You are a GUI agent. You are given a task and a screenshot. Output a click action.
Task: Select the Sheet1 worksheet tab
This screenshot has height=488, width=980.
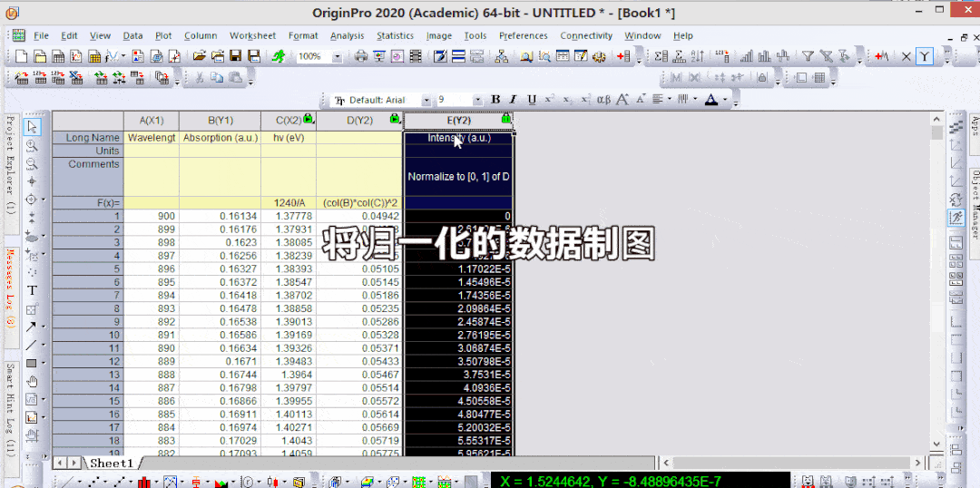(112, 463)
